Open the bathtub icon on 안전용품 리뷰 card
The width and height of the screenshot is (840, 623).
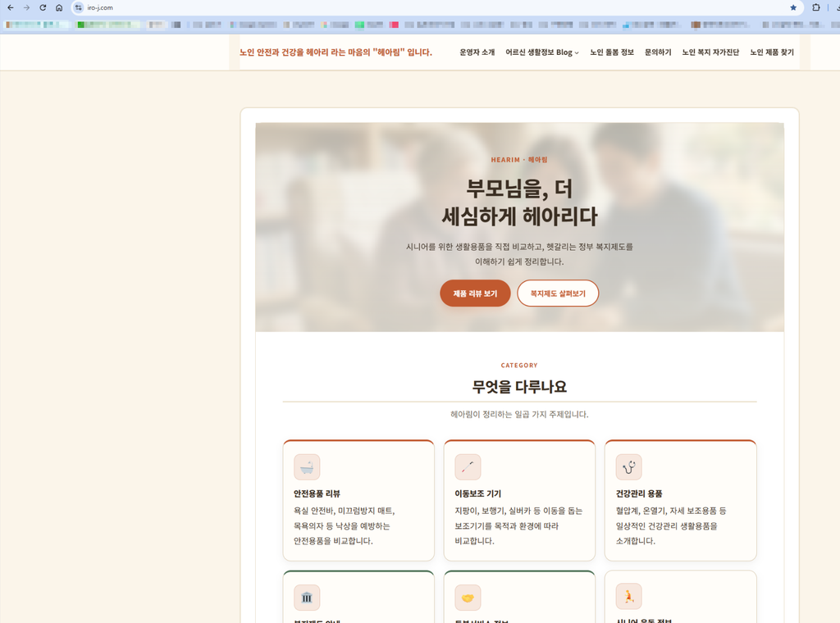[307, 467]
